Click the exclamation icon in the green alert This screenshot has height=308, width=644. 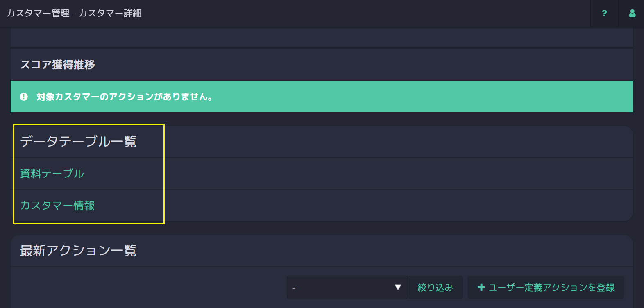click(24, 97)
